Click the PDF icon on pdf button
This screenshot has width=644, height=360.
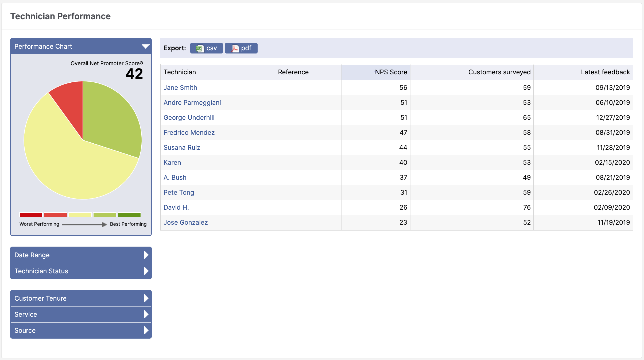coord(235,48)
